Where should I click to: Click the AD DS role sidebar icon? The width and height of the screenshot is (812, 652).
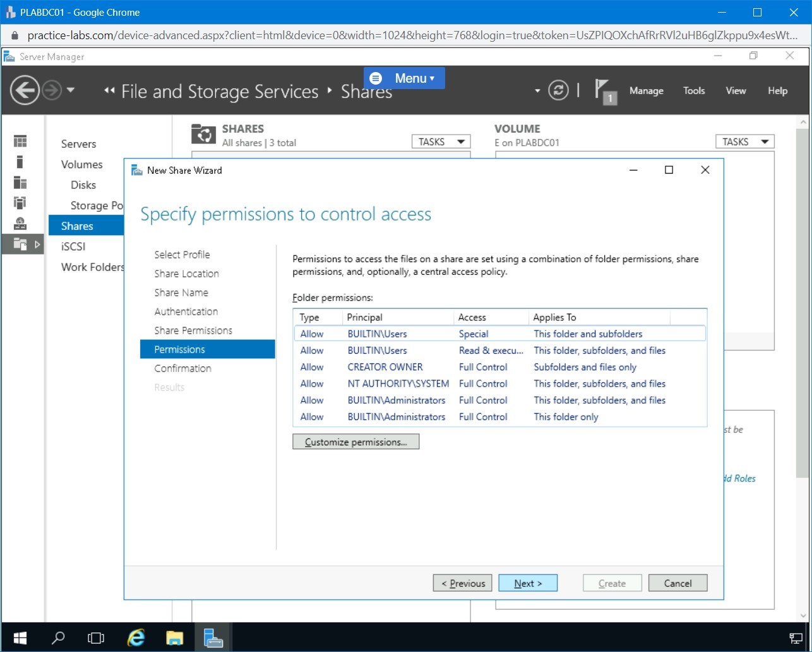click(x=20, y=203)
